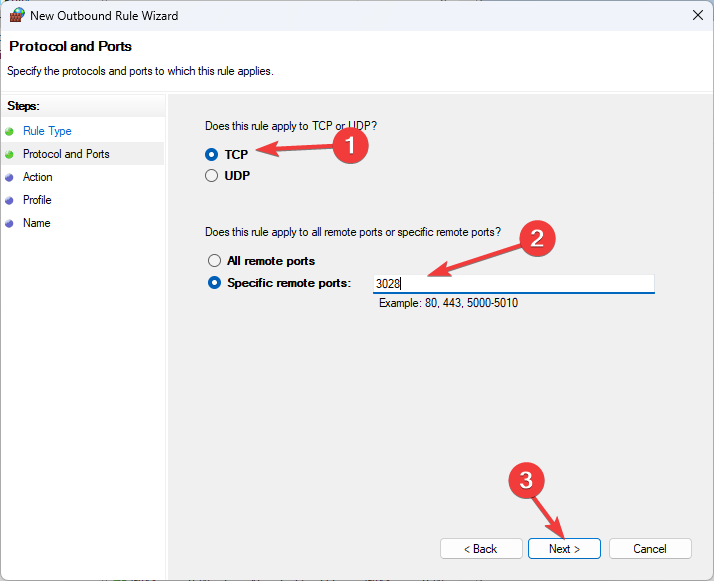Enable Specific remote ports option
This screenshot has height=581, width=714.
[x=214, y=283]
